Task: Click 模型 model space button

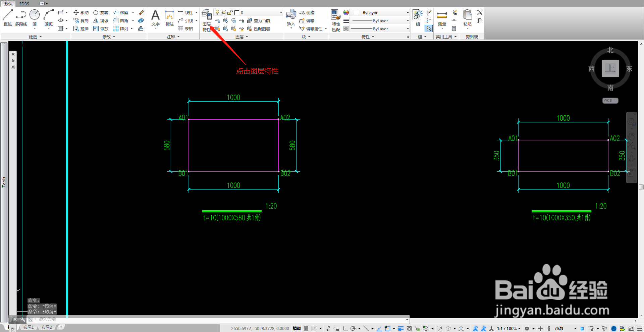Action: [x=297, y=328]
